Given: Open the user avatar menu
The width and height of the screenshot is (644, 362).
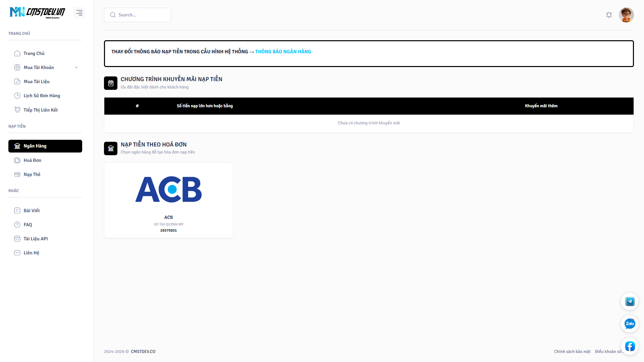Looking at the screenshot, I should pos(626,15).
